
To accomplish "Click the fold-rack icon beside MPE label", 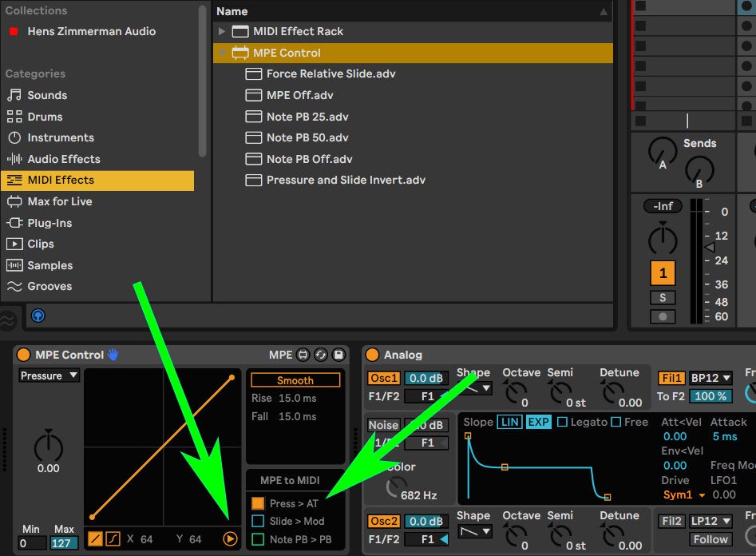I will tap(302, 355).
